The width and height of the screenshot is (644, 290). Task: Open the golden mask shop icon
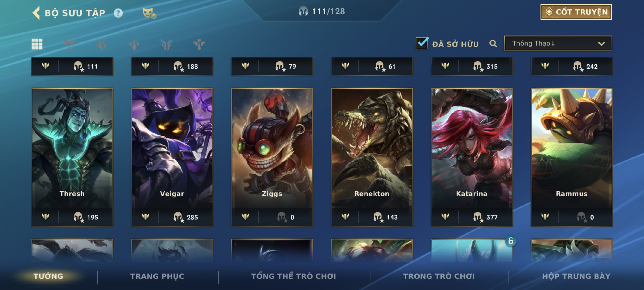(x=149, y=13)
